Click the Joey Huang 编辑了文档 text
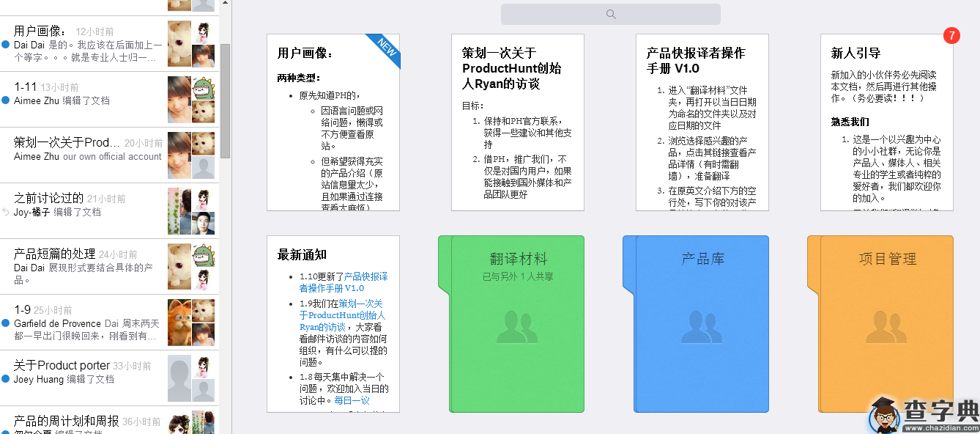The height and width of the screenshot is (434, 980). 64,380
